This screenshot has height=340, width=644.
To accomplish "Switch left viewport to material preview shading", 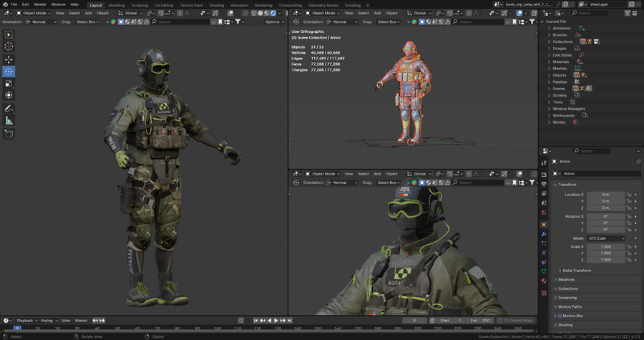I will coord(267,13).
